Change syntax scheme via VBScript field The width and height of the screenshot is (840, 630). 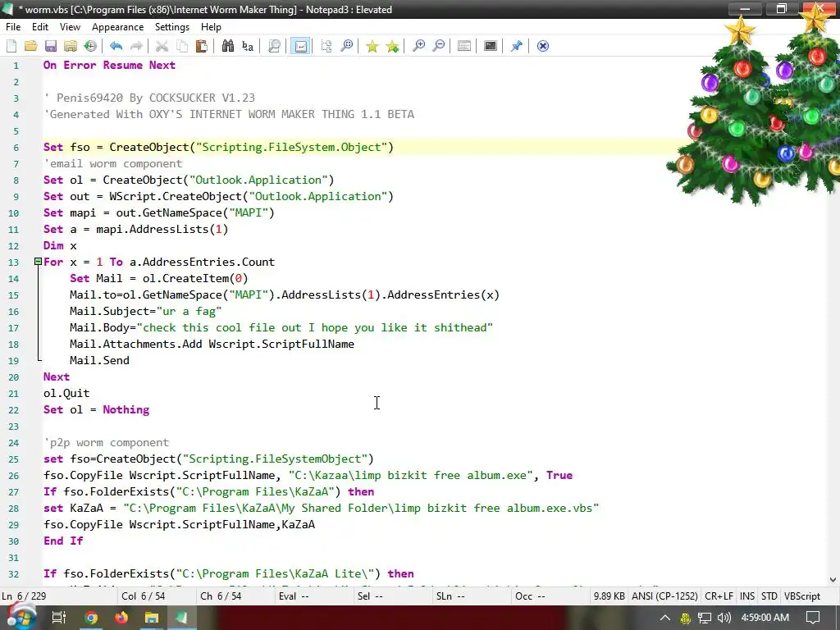click(x=802, y=596)
